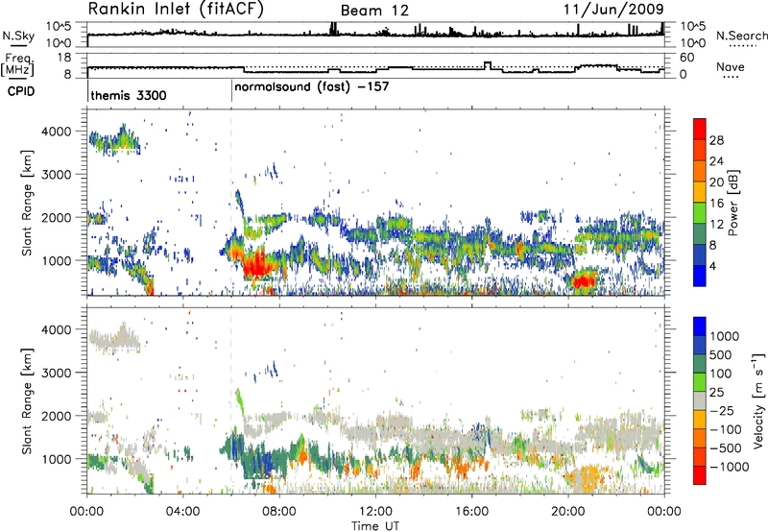Click 'normalsound (fast) -157' text
The image size is (768, 532).
(311, 87)
